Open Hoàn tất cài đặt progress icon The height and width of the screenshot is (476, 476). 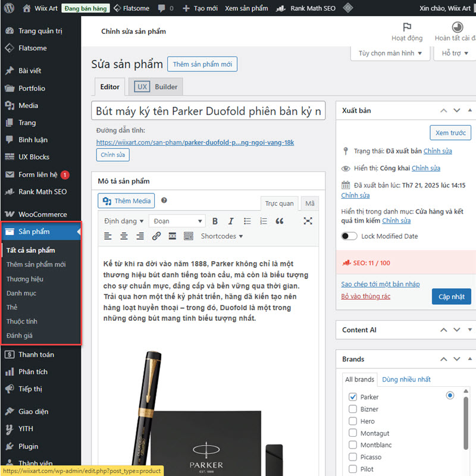pyautogui.click(x=455, y=32)
